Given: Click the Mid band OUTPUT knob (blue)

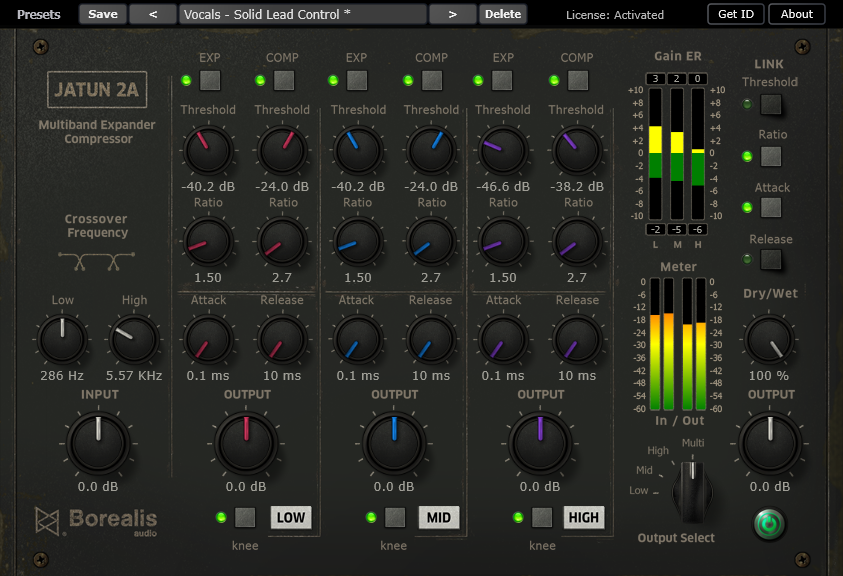Looking at the screenshot, I should coord(394,444).
